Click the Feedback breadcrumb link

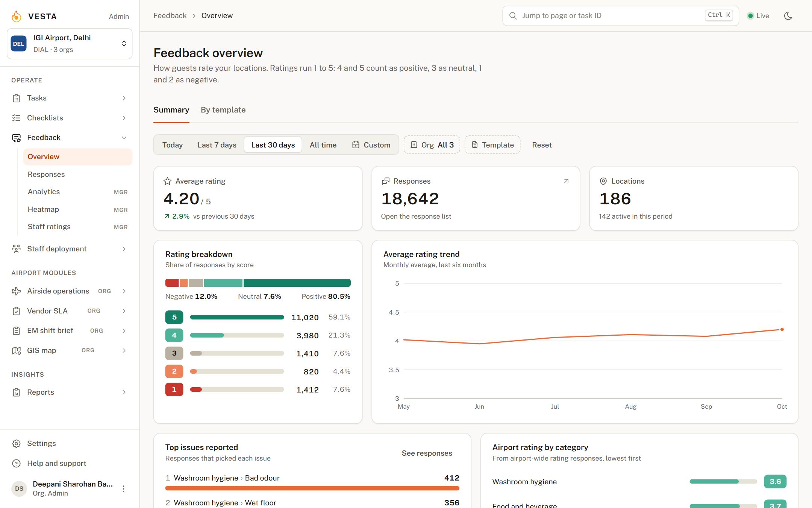170,16
